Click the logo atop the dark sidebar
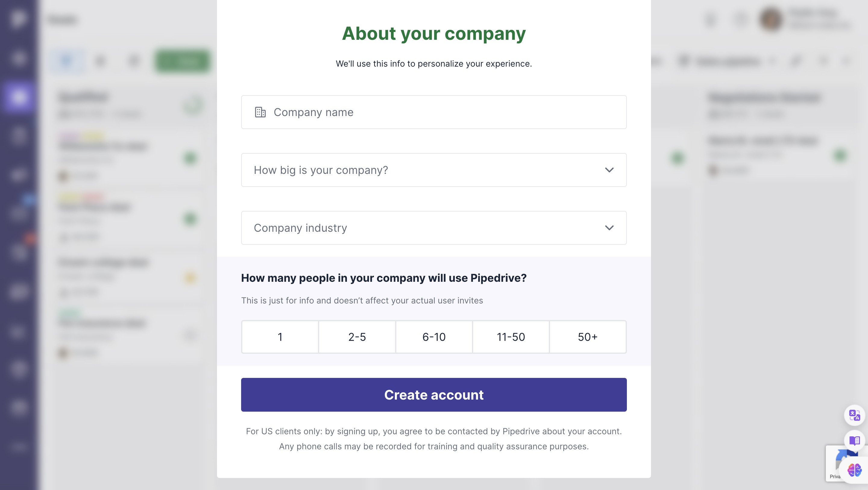The image size is (868, 490). click(18, 18)
